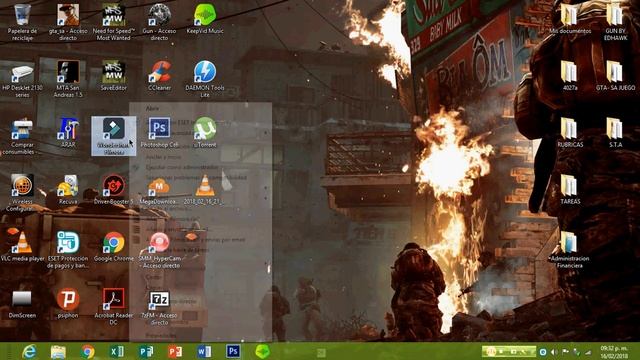Select the VLC media player shortcut
This screenshot has width=640, height=360.
pos(22,247)
